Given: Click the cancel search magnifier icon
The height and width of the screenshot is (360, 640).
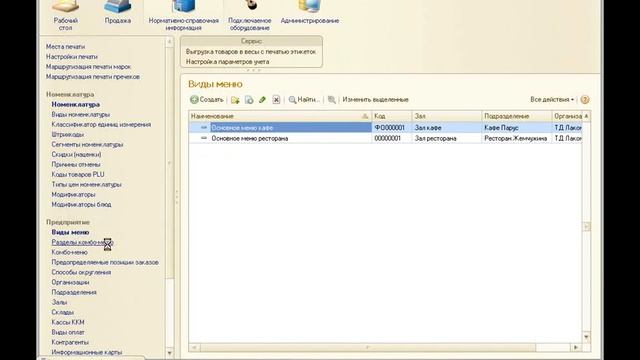Looking at the screenshot, I should tap(332, 100).
